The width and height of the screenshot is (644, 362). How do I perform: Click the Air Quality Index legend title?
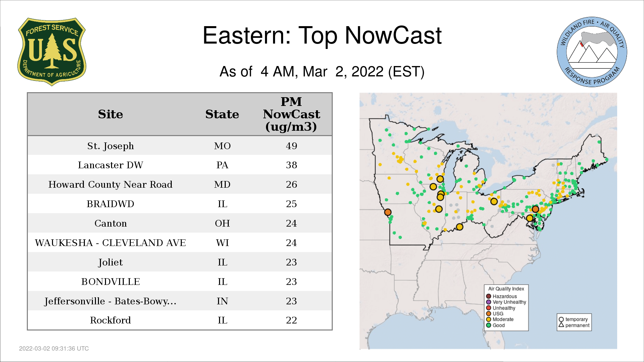tap(506, 289)
